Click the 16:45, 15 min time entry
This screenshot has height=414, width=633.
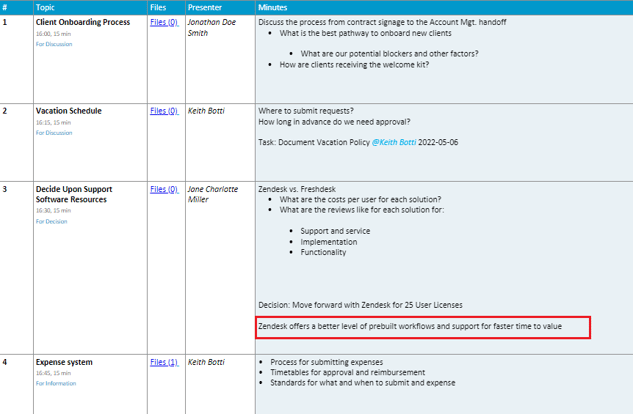(53, 373)
